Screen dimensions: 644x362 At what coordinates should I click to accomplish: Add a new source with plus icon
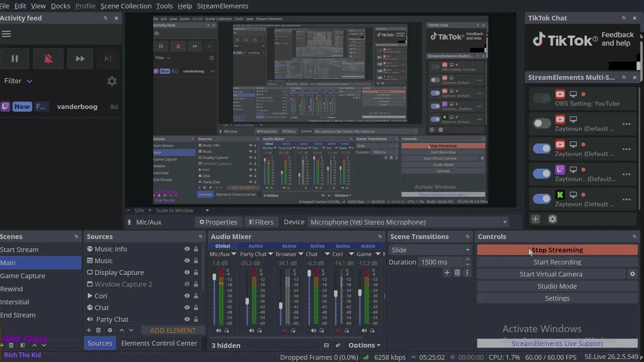point(89,330)
